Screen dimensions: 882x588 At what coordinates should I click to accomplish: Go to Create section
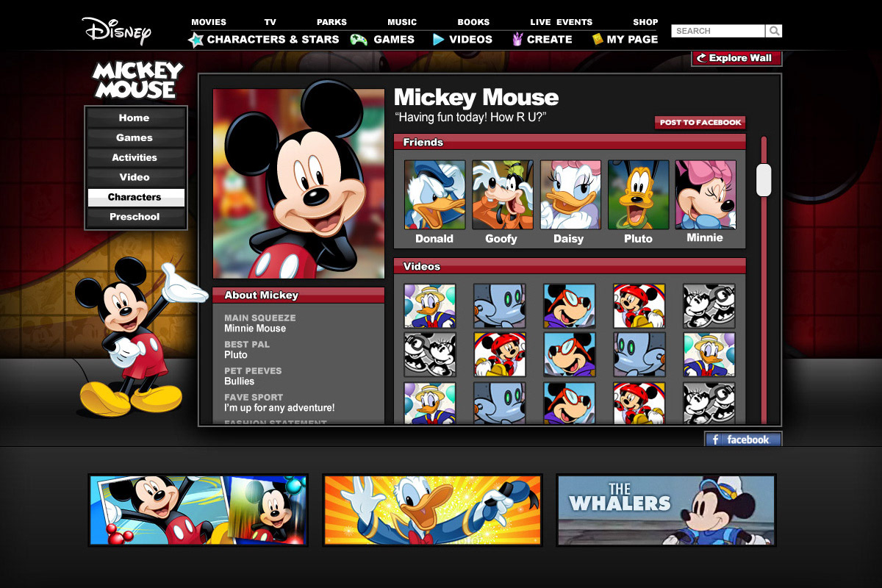click(x=550, y=40)
